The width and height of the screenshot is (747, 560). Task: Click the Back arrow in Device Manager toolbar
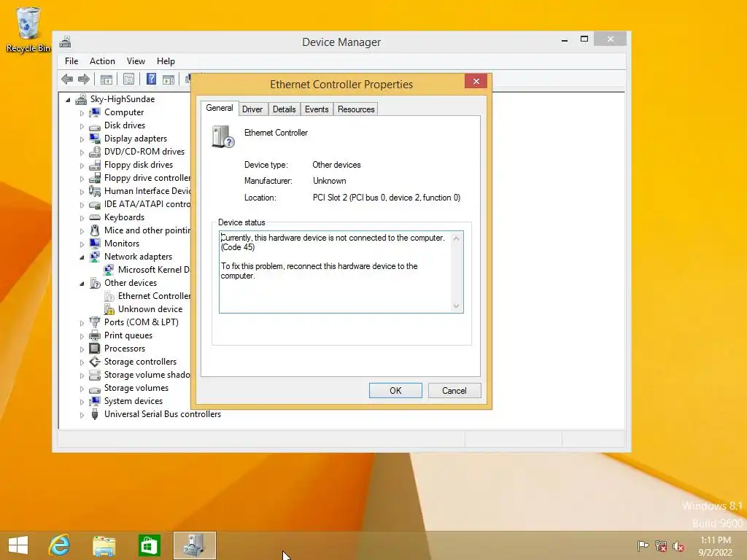pyautogui.click(x=67, y=79)
